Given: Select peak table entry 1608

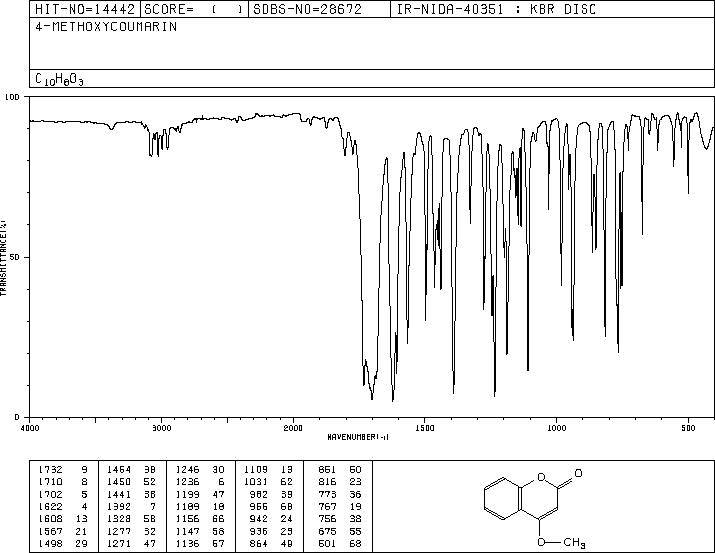Looking at the screenshot, I should click(x=63, y=519).
